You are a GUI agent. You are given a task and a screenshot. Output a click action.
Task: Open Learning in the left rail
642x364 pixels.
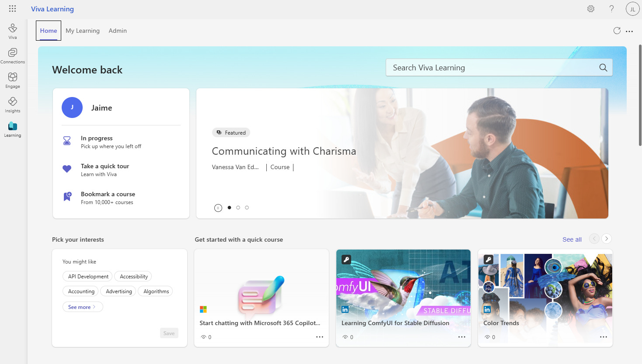13,129
